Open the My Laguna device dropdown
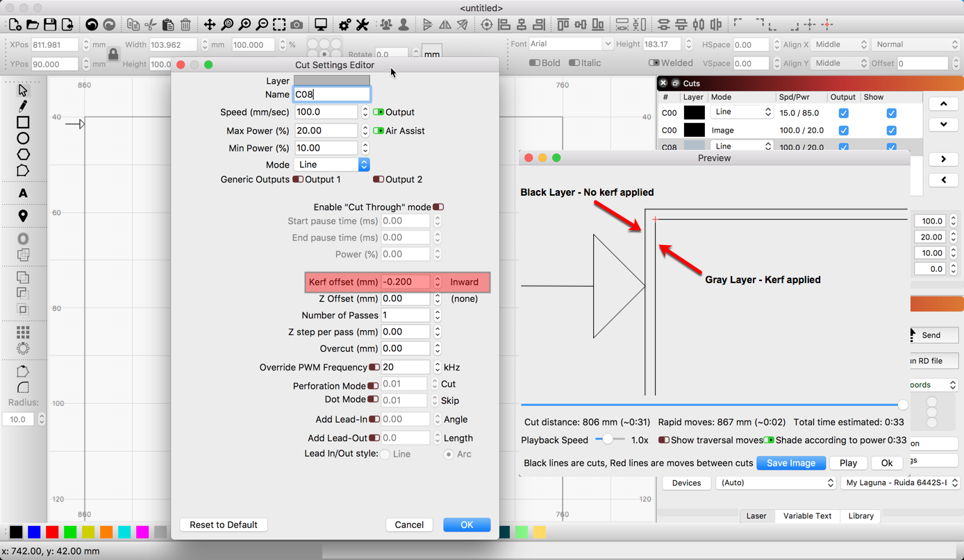 click(899, 482)
